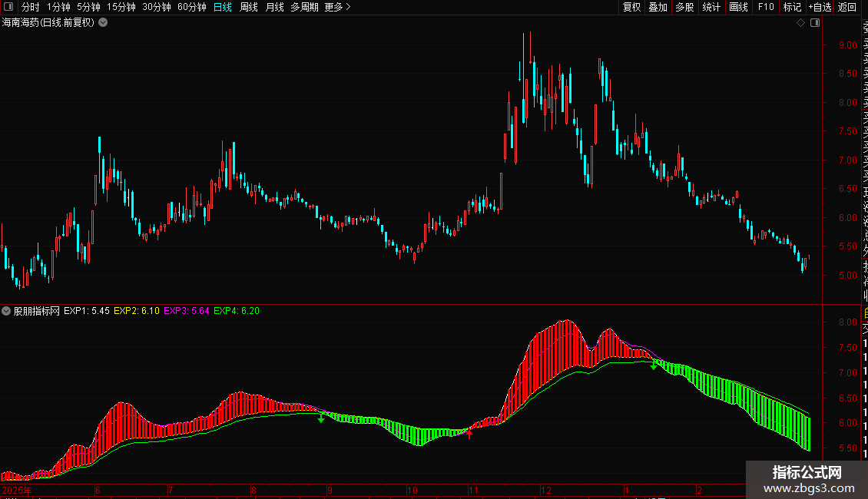Select the 15分钟 period tab
This screenshot has height=499, width=868.
[121, 7]
